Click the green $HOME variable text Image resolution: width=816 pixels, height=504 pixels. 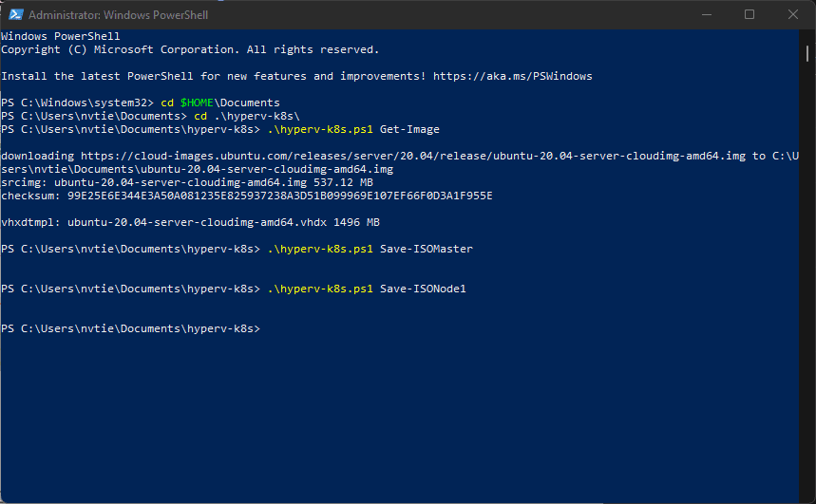[197, 103]
